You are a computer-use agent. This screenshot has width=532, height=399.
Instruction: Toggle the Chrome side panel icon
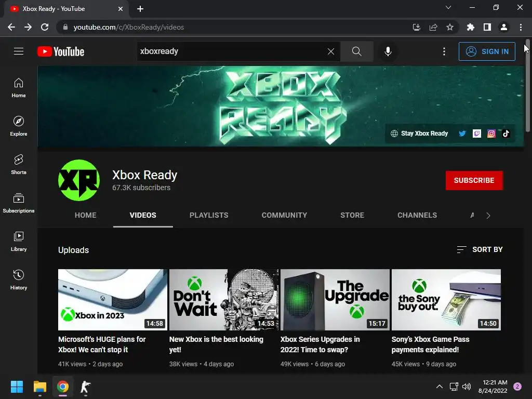(487, 27)
